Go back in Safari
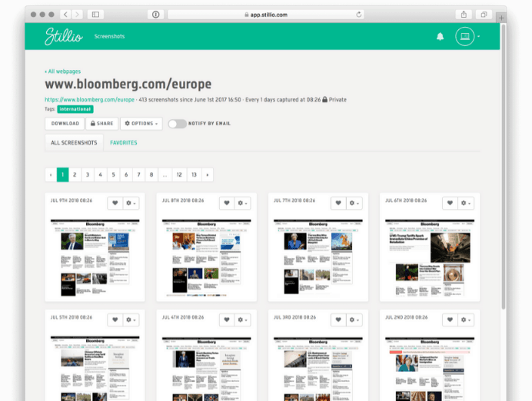Image resolution: width=532 pixels, height=401 pixels. click(65, 15)
